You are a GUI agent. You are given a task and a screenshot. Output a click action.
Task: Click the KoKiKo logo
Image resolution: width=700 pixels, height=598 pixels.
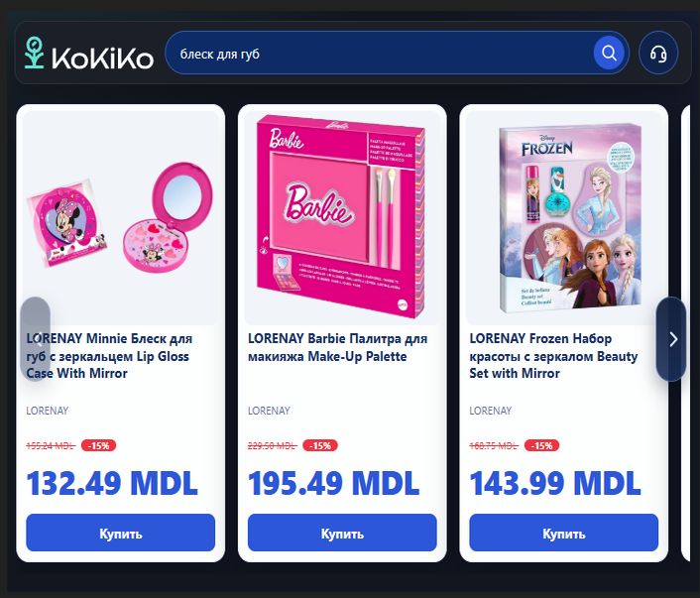89,54
